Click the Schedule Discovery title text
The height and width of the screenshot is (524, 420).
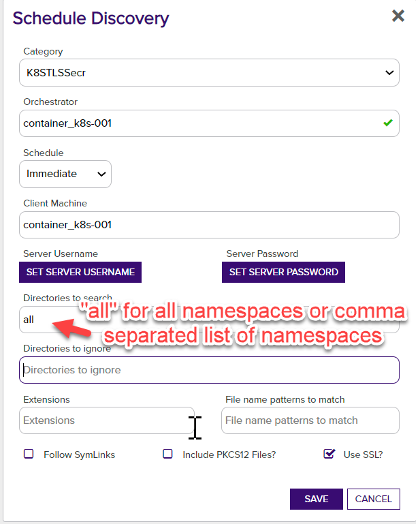(91, 18)
